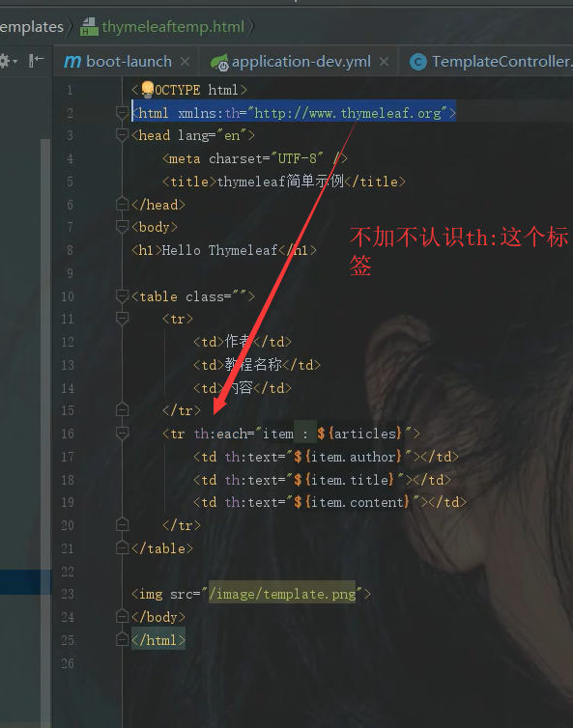Screen dimensions: 573x728
Task: Click the table class attribute on line 10
Action: tap(216, 296)
